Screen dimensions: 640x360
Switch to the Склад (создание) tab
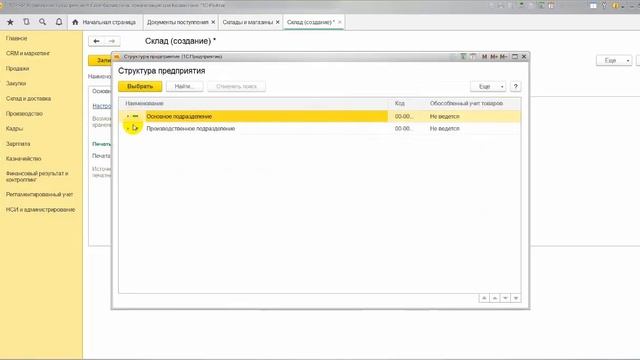311,22
